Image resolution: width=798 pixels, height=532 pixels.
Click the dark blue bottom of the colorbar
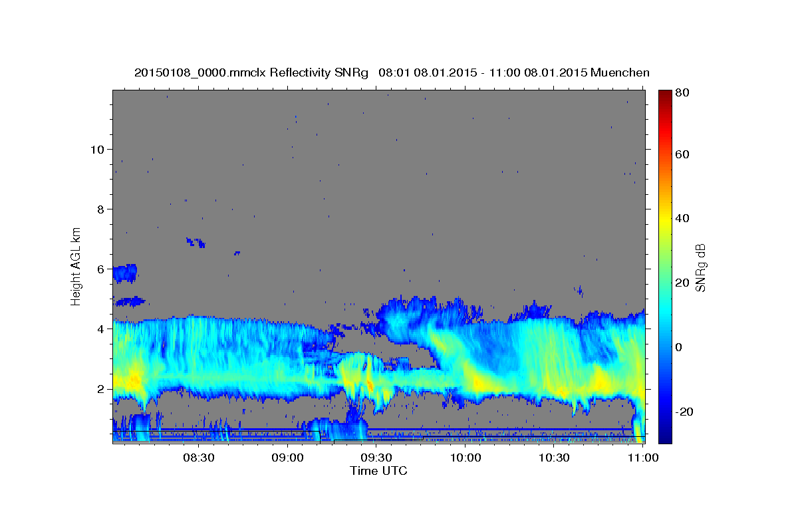coord(664,436)
